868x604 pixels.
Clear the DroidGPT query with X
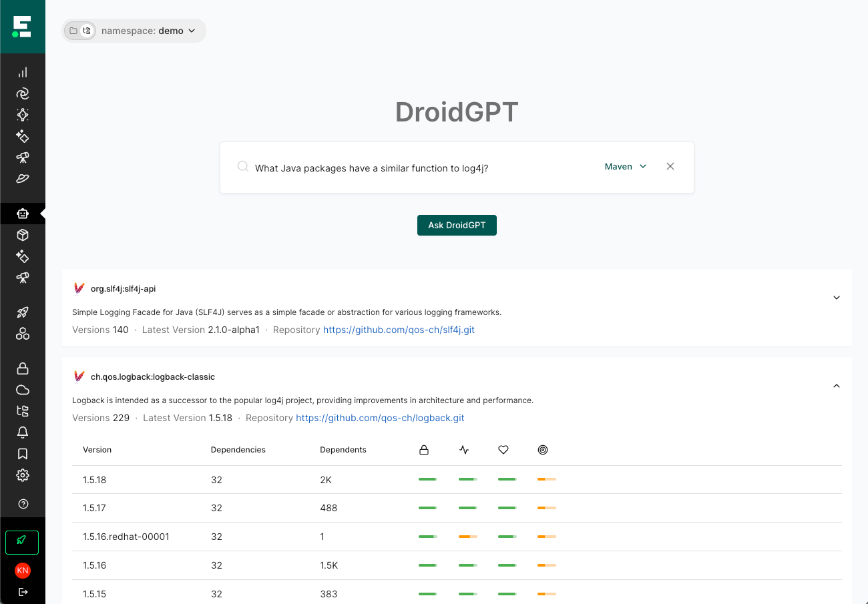(670, 166)
